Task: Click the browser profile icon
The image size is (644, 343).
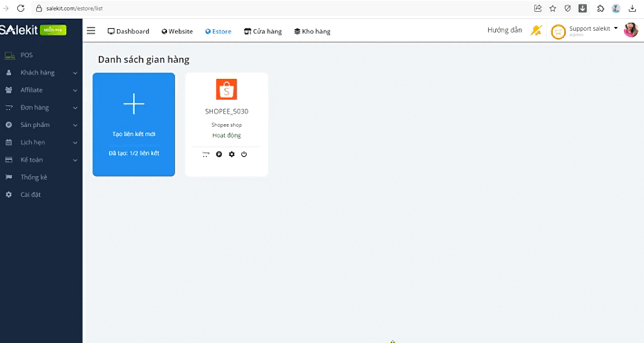Action: [616, 8]
